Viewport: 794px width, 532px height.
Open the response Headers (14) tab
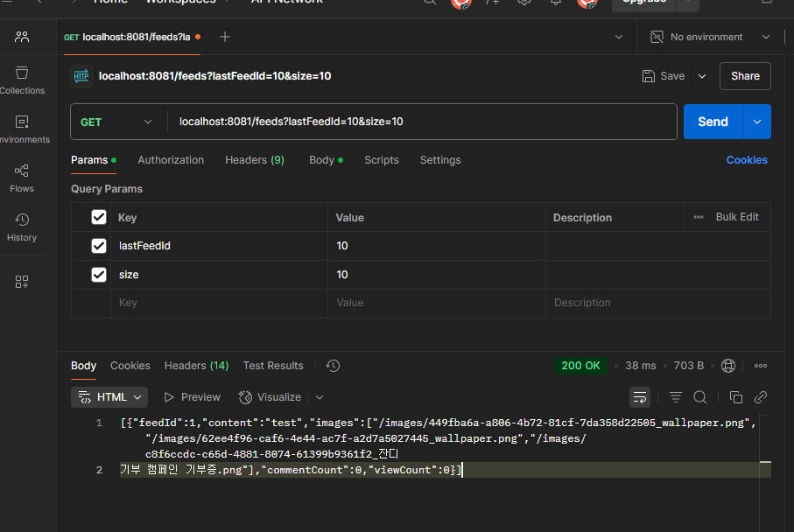point(196,366)
